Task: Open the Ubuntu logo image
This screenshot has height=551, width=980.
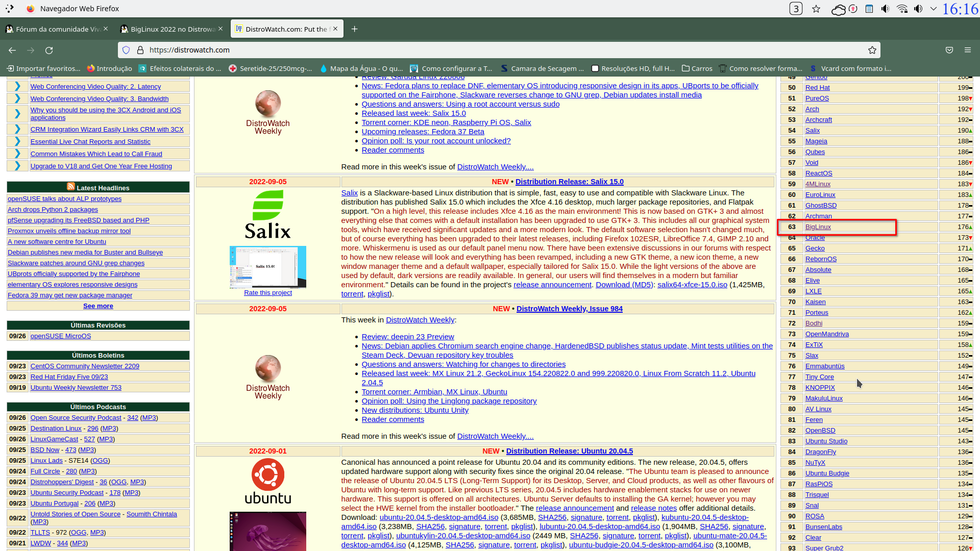Action: coord(267,481)
